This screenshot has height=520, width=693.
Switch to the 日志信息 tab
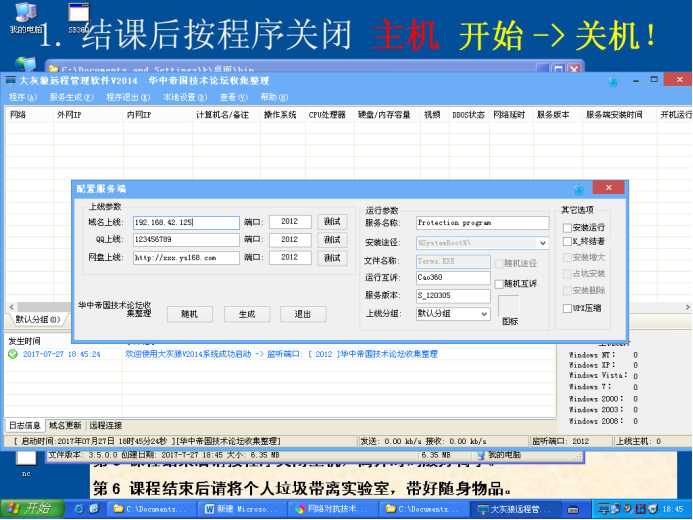pos(25,425)
